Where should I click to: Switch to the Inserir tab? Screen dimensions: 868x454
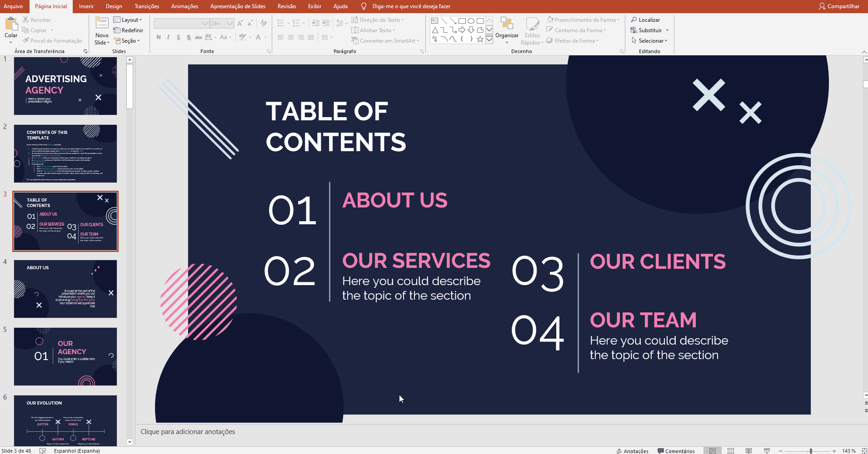click(86, 6)
